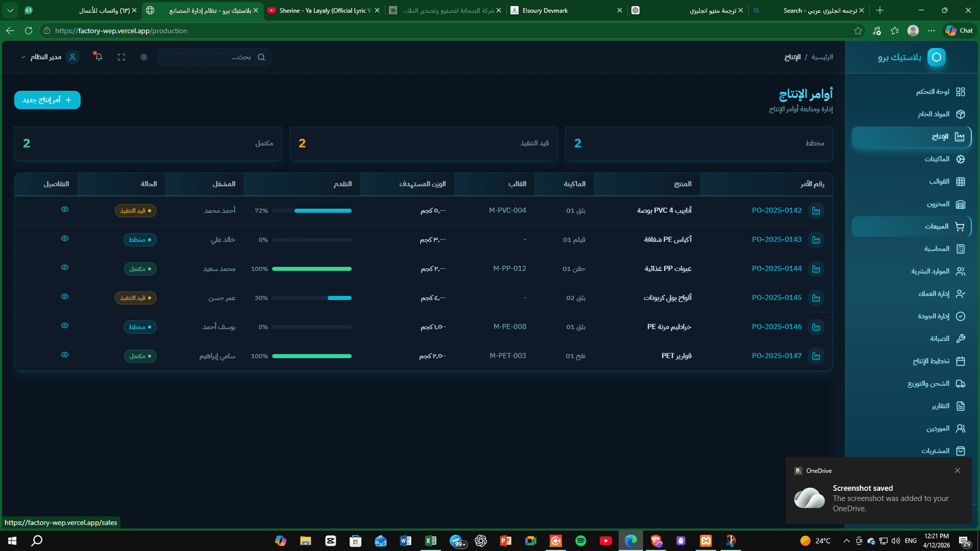Switch to Elsoury Devmark tab
This screenshot has width=980, height=551.
point(567,10)
